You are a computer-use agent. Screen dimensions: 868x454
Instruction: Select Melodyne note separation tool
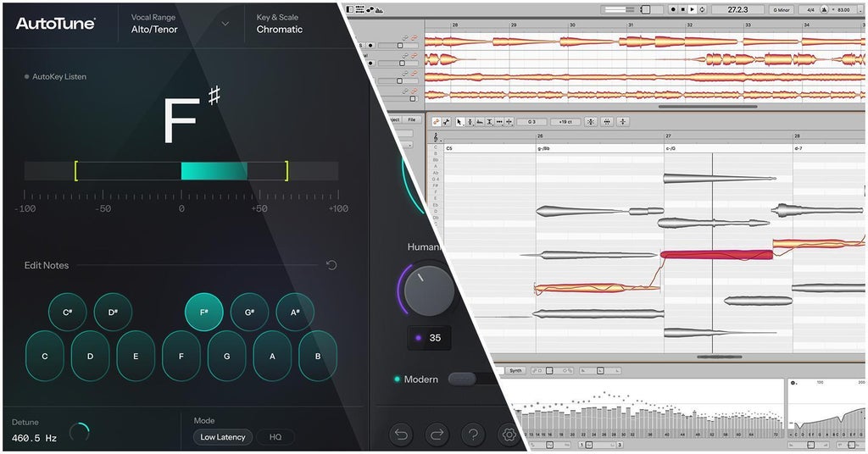[x=509, y=122]
